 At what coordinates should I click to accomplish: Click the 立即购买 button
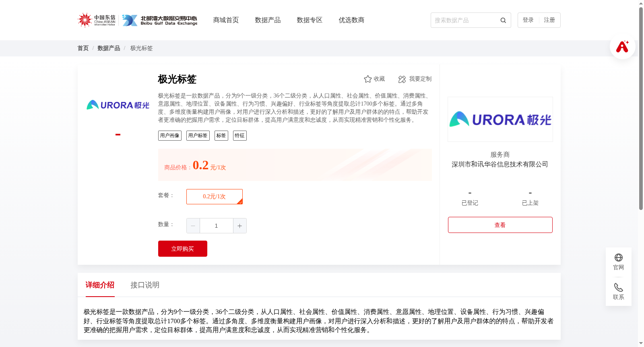pos(183,249)
